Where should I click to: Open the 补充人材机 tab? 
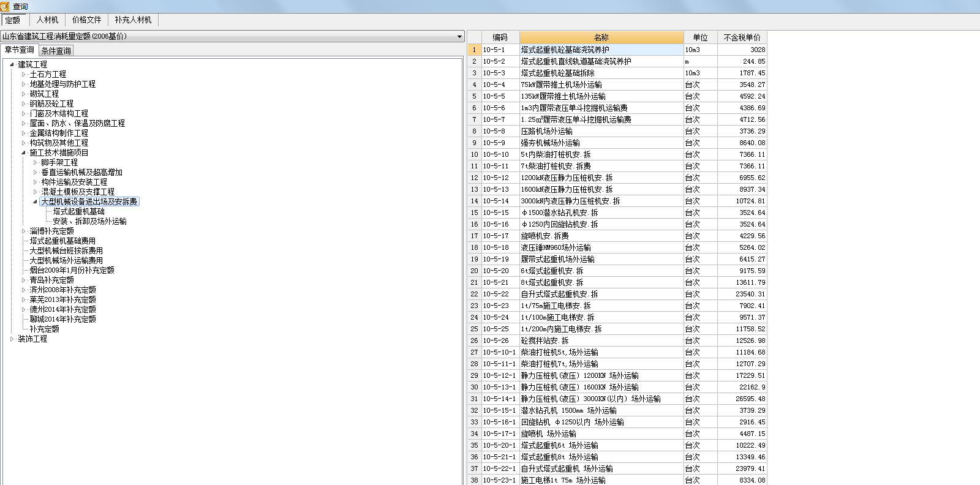pyautogui.click(x=133, y=20)
